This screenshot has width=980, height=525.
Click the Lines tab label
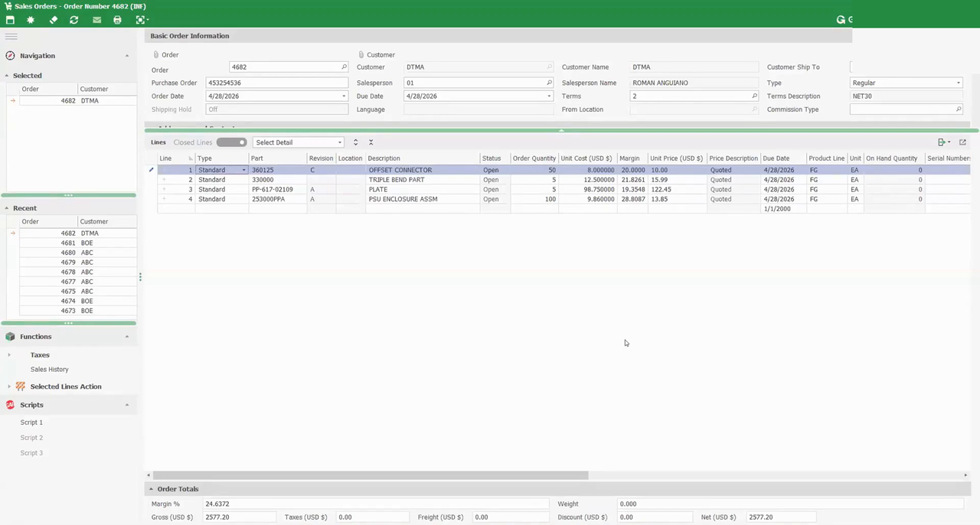158,142
